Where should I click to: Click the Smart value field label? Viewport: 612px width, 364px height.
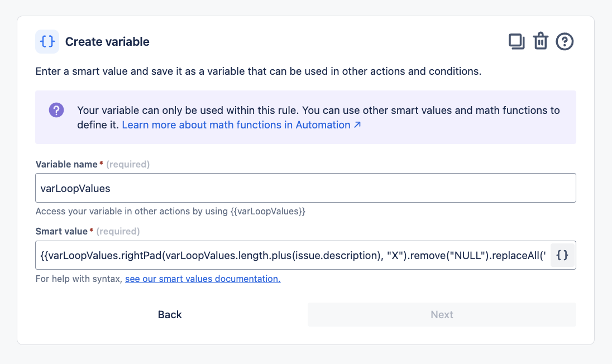pos(61,231)
